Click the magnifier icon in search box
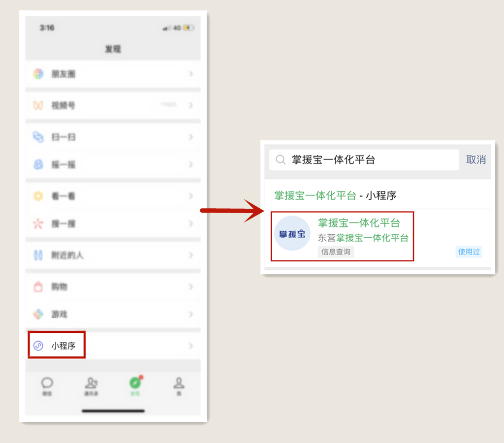This screenshot has height=443, width=504. click(x=281, y=160)
